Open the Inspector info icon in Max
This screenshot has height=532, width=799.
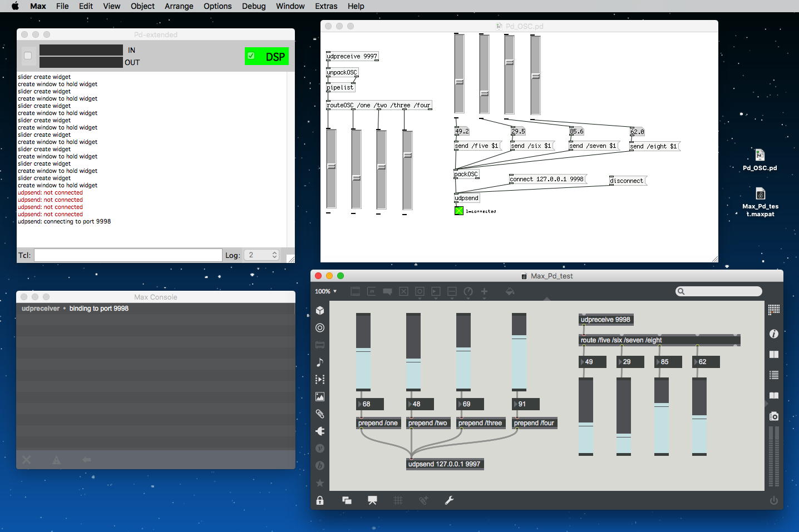(774, 334)
